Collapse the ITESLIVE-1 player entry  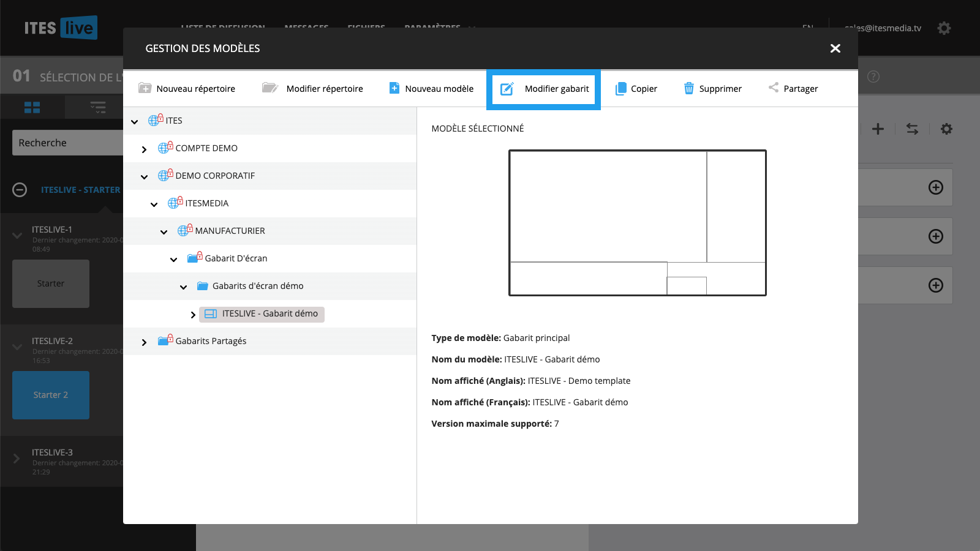pyautogui.click(x=17, y=235)
